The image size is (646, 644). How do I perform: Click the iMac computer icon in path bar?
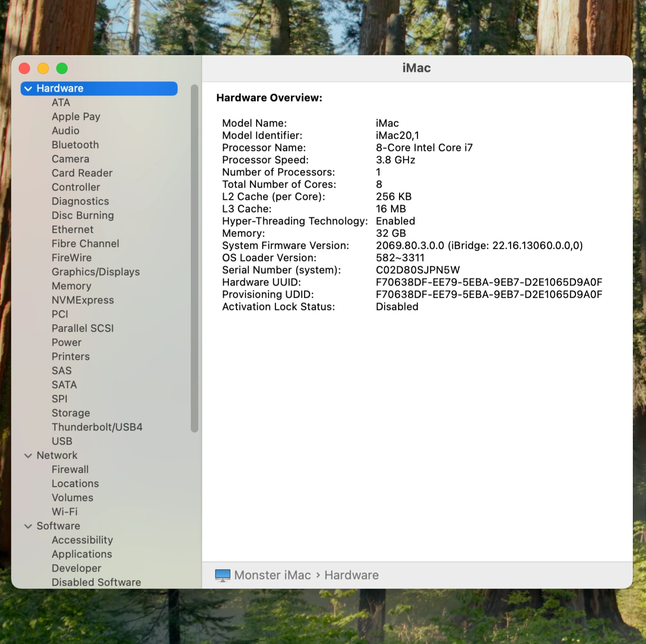point(222,575)
